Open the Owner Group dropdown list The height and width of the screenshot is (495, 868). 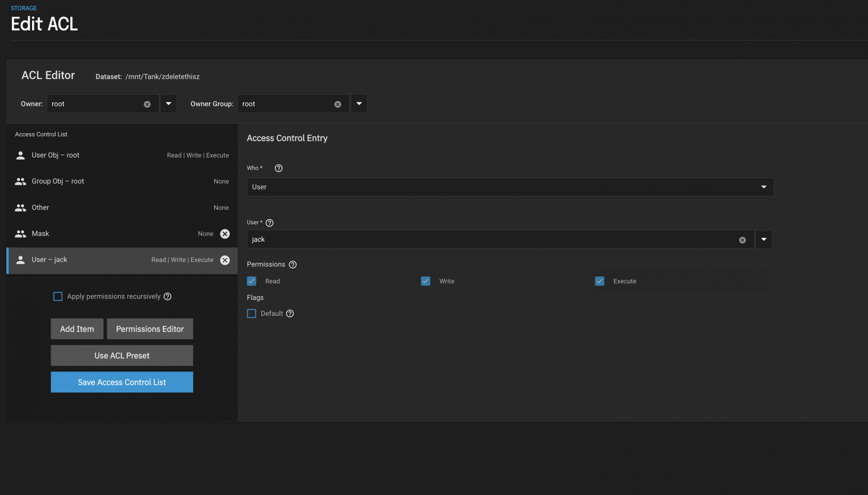[x=359, y=104]
